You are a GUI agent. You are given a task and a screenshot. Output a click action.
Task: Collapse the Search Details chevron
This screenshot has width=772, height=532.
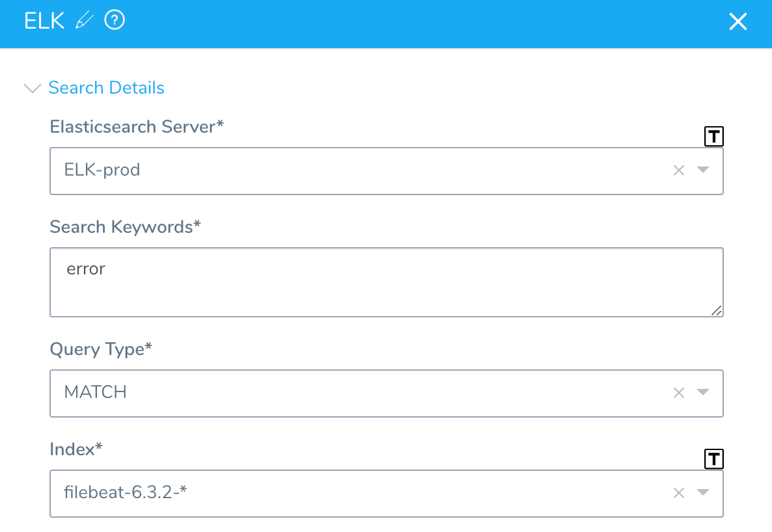[33, 88]
